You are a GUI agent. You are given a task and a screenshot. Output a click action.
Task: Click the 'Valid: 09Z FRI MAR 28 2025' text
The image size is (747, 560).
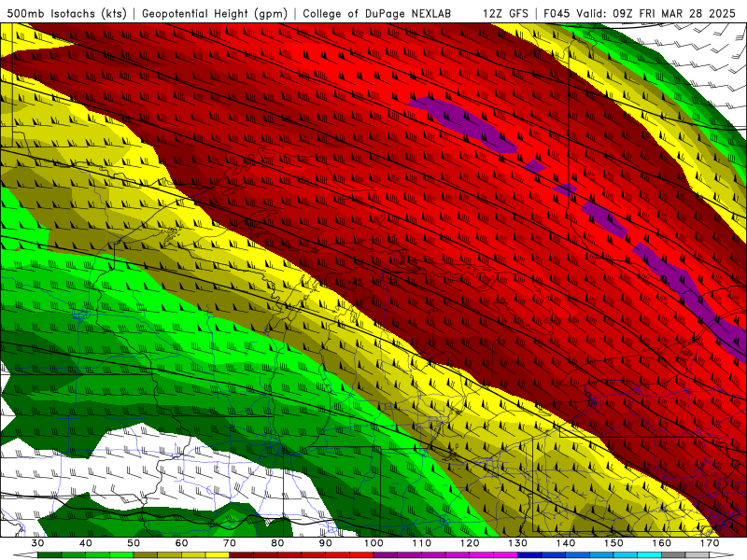pos(656,13)
